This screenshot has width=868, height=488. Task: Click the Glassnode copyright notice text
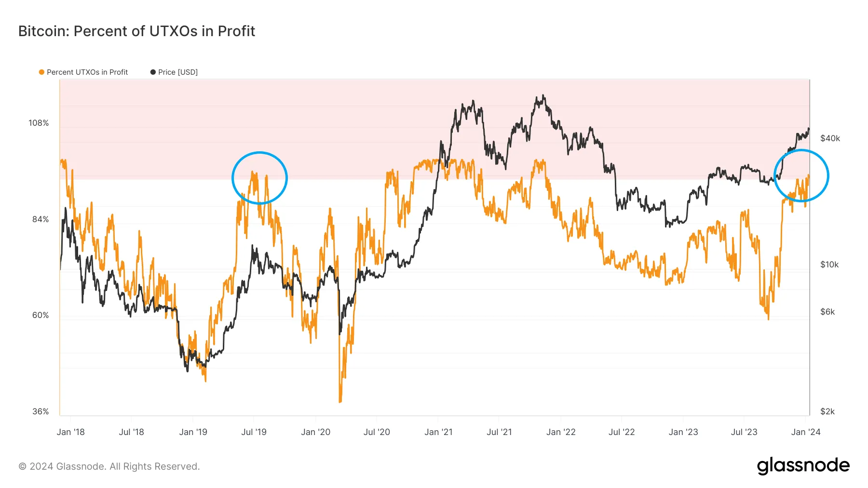click(x=109, y=466)
